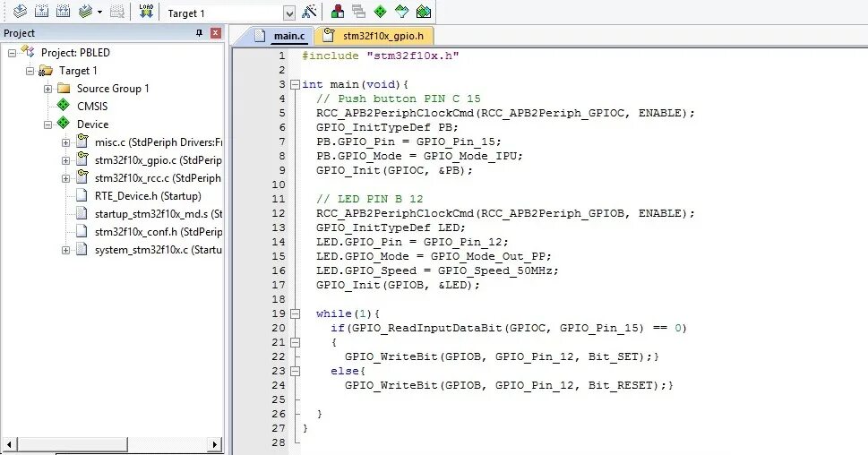This screenshot has width=868, height=455.
Task: Click the Project tree horizontal scrollbar thumb
Action: (72, 444)
